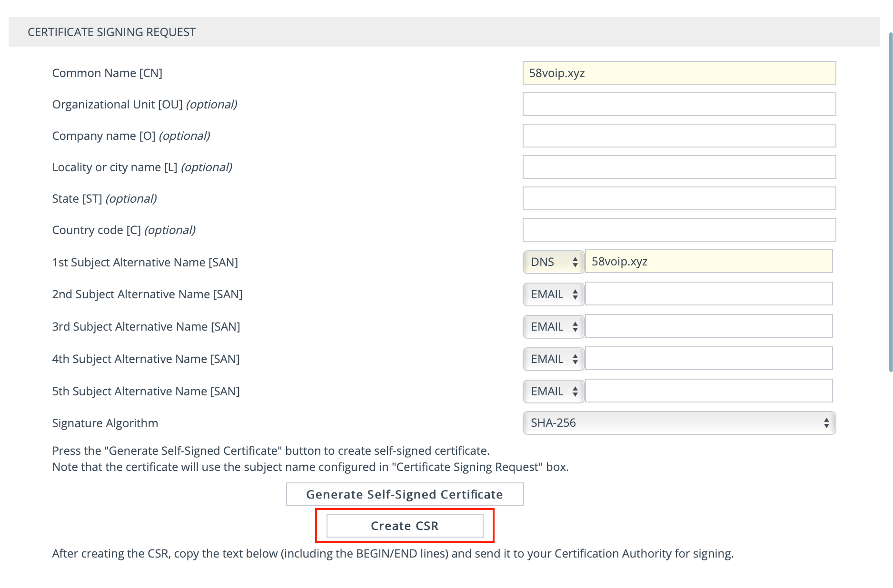Select the Locality or city name field

click(x=679, y=167)
